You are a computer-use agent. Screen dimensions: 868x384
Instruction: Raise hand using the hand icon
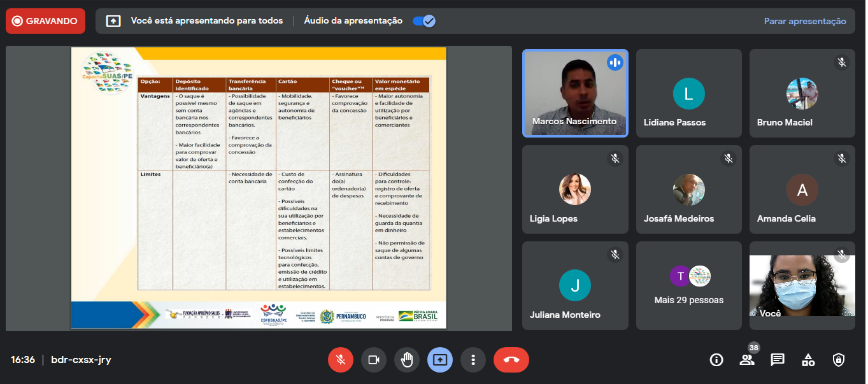[x=407, y=360]
